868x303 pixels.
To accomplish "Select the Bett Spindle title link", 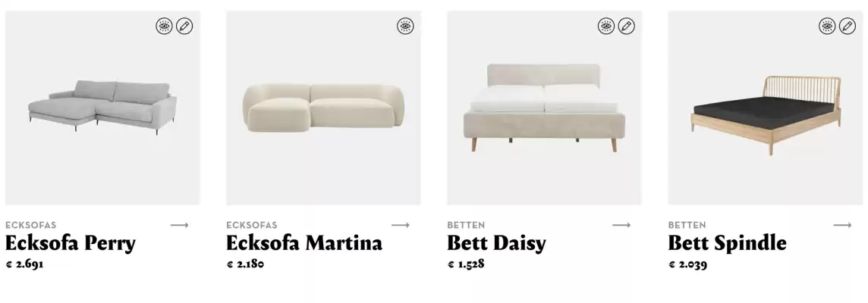I will [x=727, y=243].
